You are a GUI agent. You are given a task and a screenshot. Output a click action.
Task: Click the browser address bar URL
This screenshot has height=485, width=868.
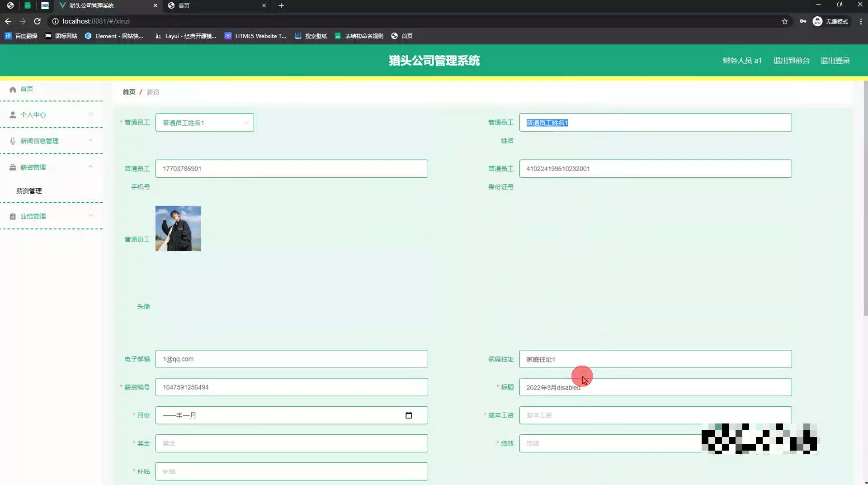96,21
